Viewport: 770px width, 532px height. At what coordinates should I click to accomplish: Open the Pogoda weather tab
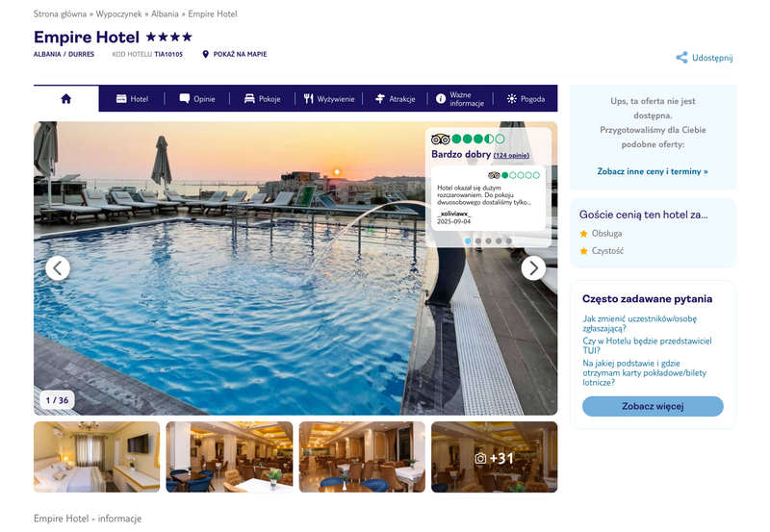[x=526, y=99]
